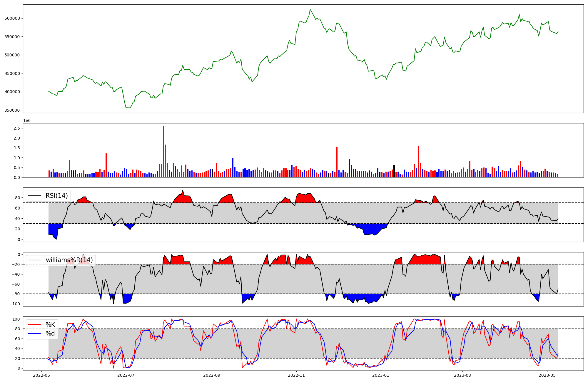Click the %K legend text
588x382 pixels.
tap(50, 325)
